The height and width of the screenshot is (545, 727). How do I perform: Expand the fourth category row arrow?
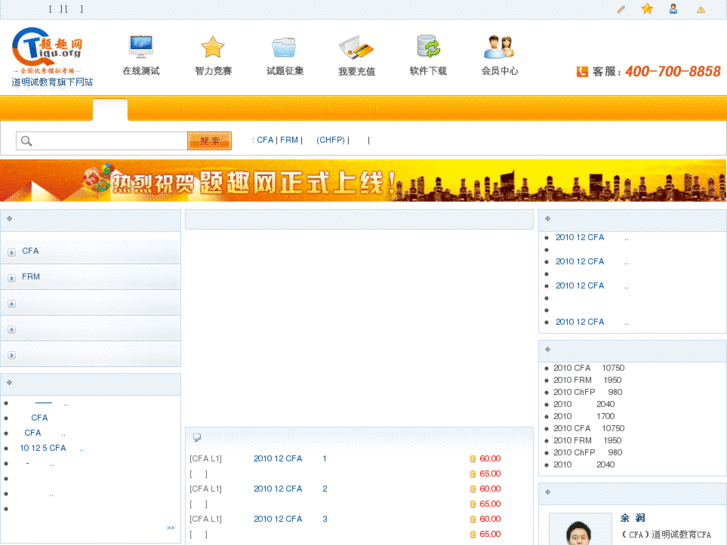pyautogui.click(x=12, y=329)
